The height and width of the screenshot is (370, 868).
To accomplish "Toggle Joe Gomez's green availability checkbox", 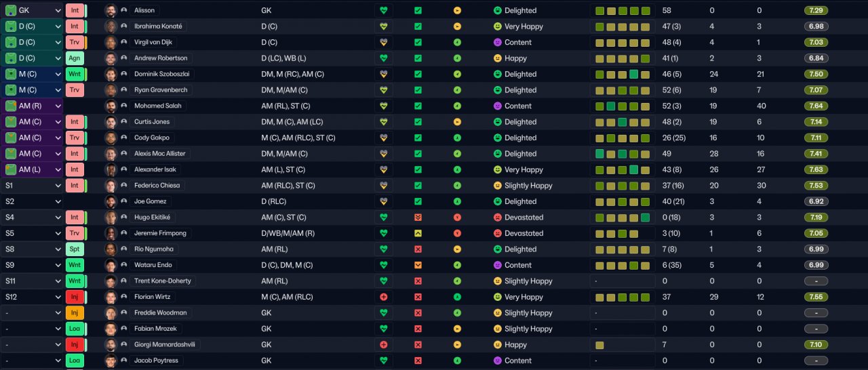I will tap(418, 202).
